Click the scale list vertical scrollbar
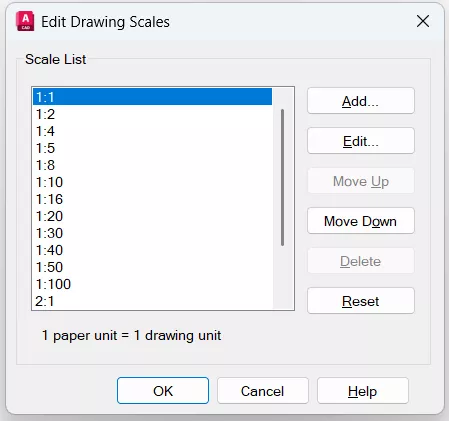Image resolution: width=449 pixels, height=421 pixels. point(283,178)
